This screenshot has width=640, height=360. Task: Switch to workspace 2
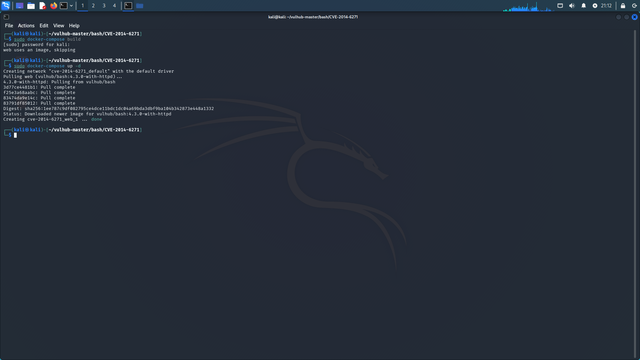point(93,6)
